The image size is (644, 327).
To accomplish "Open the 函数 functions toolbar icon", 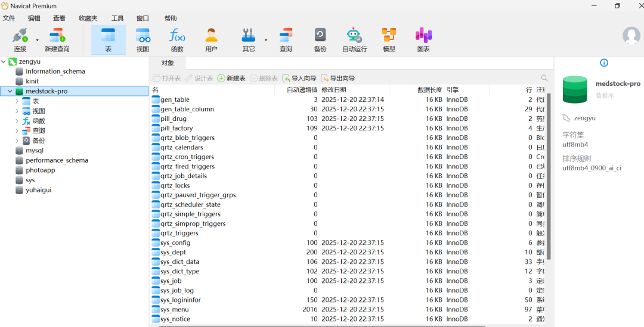I will point(177,40).
